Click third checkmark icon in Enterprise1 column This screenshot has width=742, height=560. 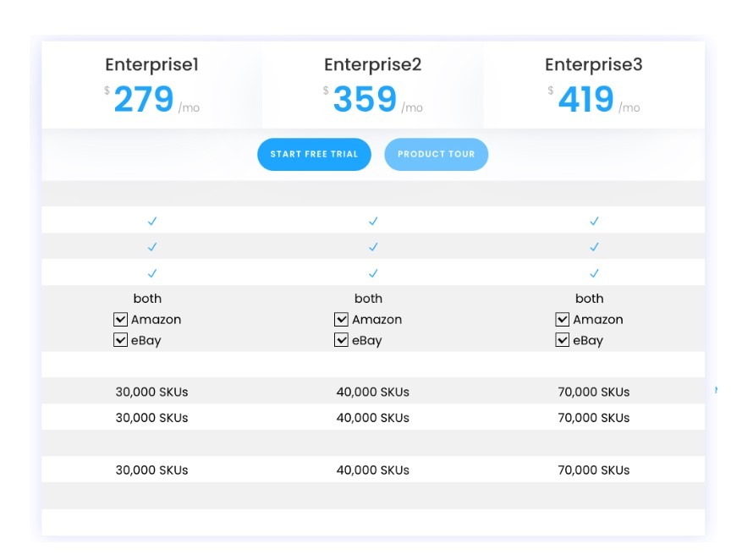pos(152,273)
